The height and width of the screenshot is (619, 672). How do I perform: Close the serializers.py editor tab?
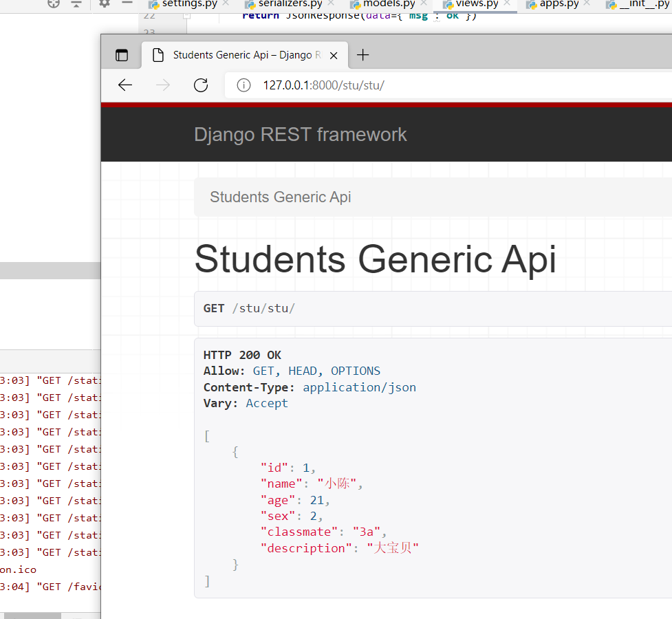pos(330,3)
